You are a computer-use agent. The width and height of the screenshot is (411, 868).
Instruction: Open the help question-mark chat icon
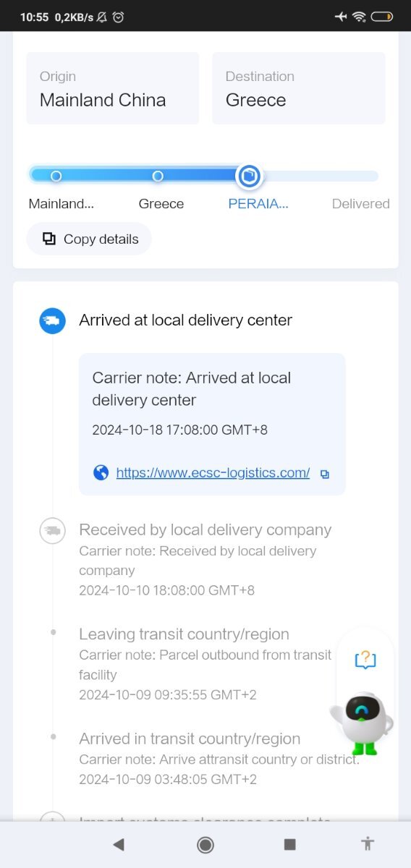click(365, 660)
